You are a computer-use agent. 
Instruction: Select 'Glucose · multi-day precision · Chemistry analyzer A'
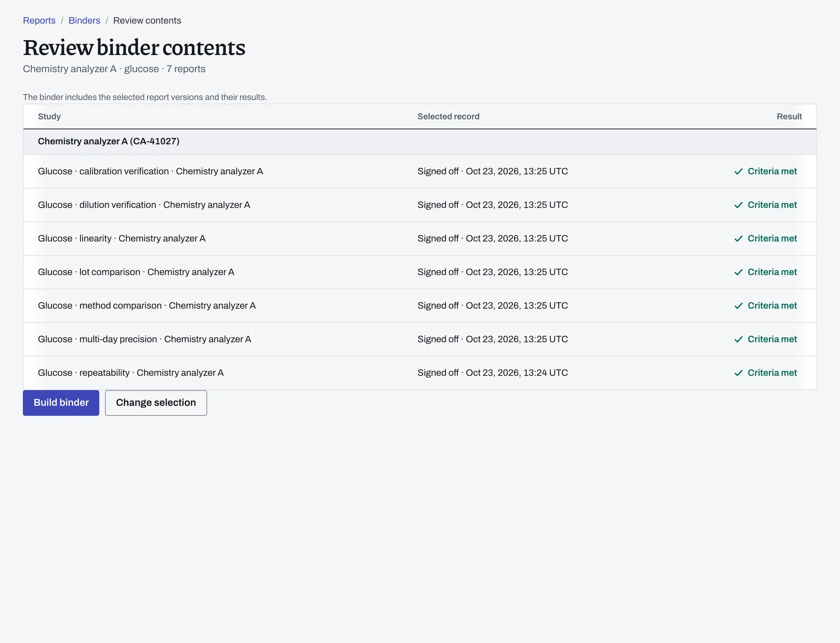coord(145,339)
